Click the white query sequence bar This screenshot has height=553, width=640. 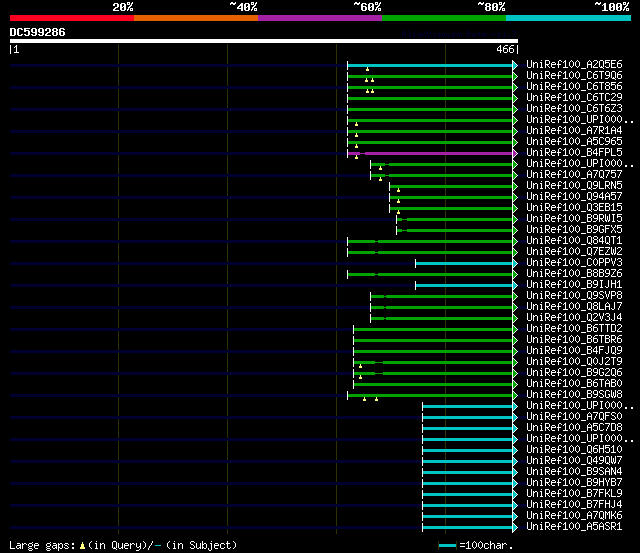pyautogui.click(x=264, y=41)
